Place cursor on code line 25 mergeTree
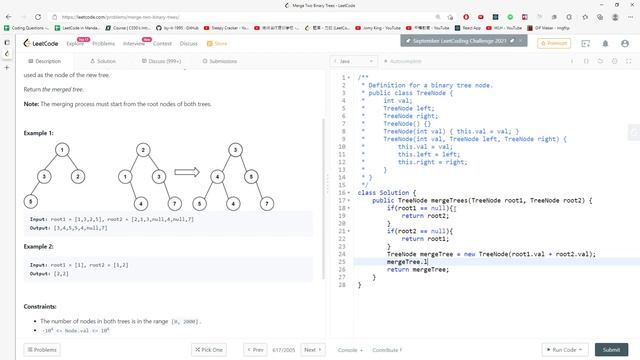Viewport: 640px width, 360px height. coord(407,262)
